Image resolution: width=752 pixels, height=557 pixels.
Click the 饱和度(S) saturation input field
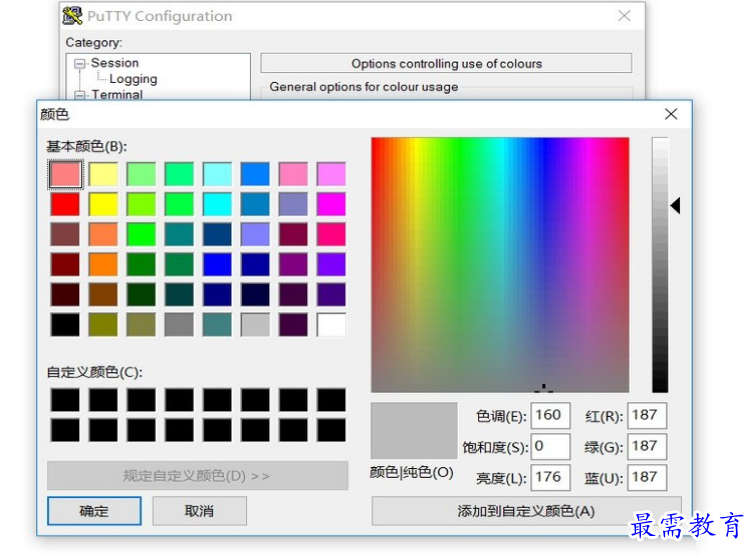click(550, 446)
